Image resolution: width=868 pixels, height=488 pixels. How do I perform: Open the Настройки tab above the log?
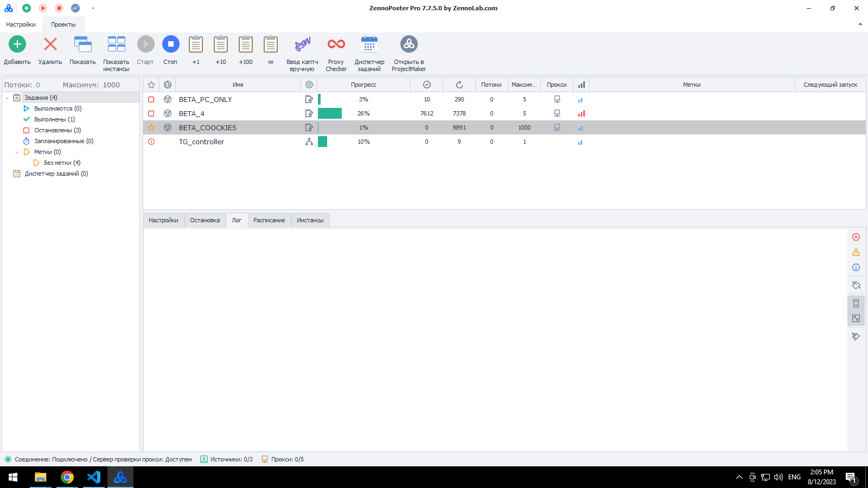coord(163,220)
